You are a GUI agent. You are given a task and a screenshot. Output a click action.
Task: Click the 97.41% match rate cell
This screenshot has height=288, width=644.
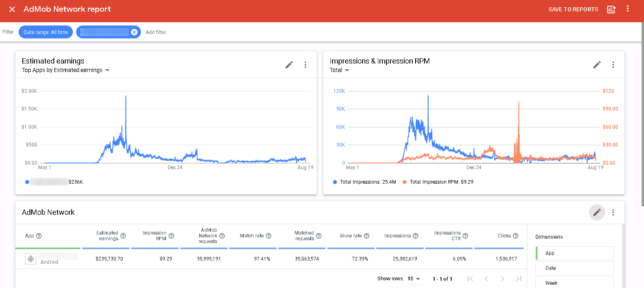pyautogui.click(x=262, y=259)
